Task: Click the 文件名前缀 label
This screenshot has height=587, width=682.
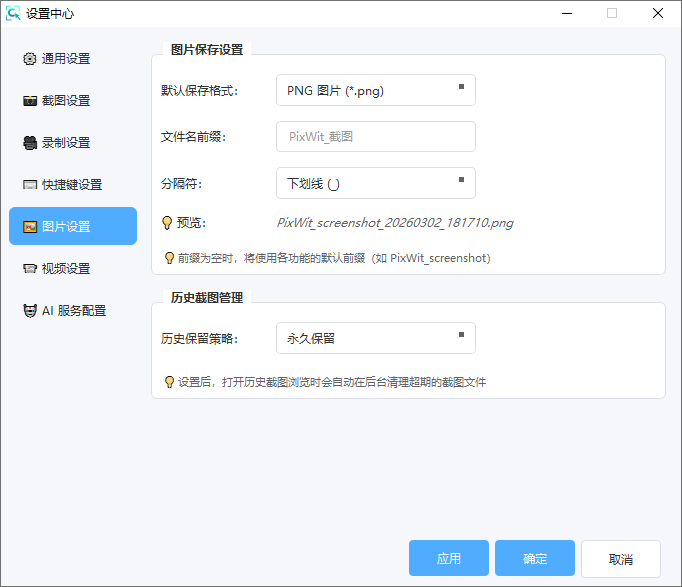Action: coord(193,137)
